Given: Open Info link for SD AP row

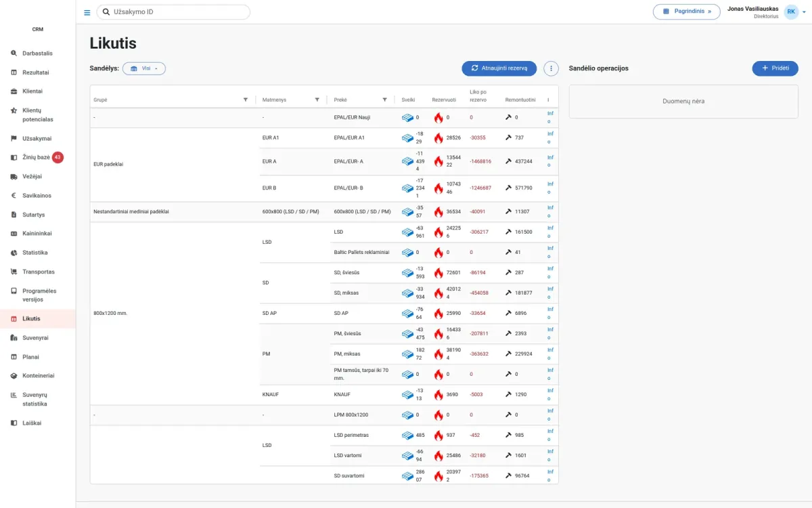Looking at the screenshot, I should [x=550, y=314].
